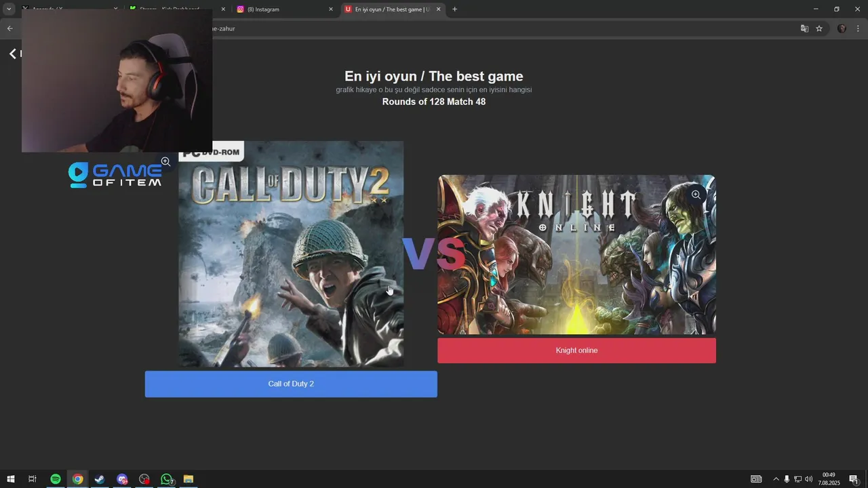The height and width of the screenshot is (488, 868).
Task: Open the taskbar clock and date
Action: coord(829,479)
